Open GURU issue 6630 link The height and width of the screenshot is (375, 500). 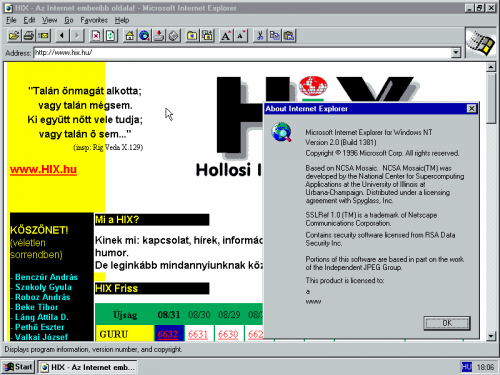pos(228,334)
